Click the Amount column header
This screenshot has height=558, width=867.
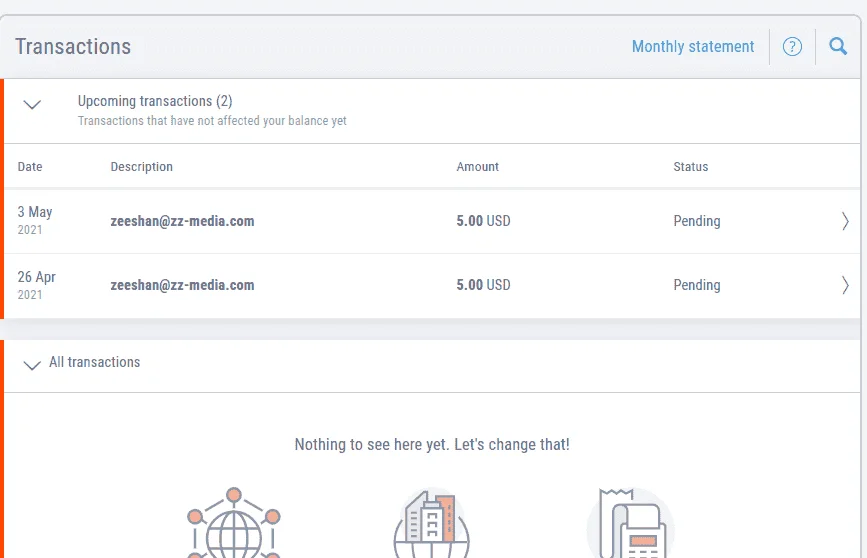click(x=477, y=166)
